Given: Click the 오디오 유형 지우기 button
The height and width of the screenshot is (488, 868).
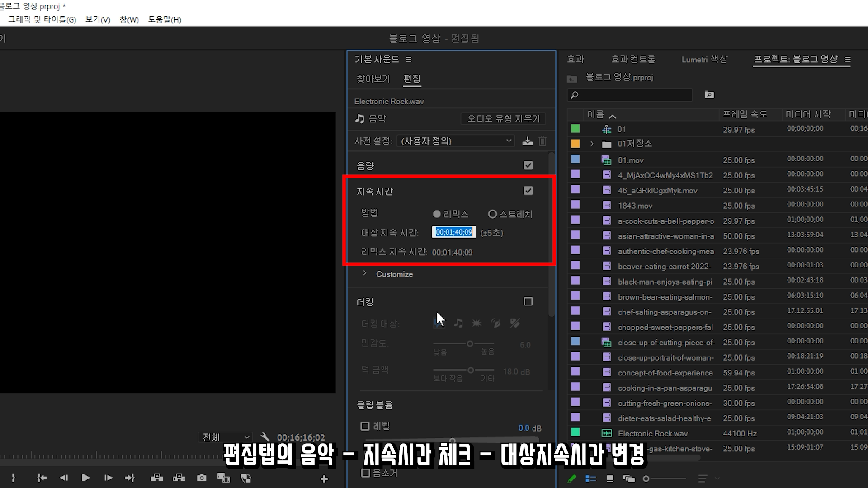Looking at the screenshot, I should pos(503,118).
